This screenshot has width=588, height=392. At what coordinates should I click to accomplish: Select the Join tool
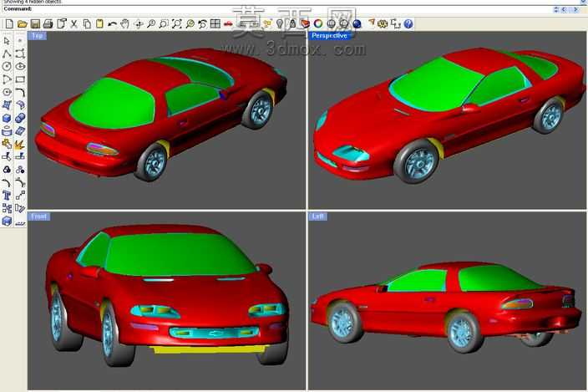pos(7,144)
